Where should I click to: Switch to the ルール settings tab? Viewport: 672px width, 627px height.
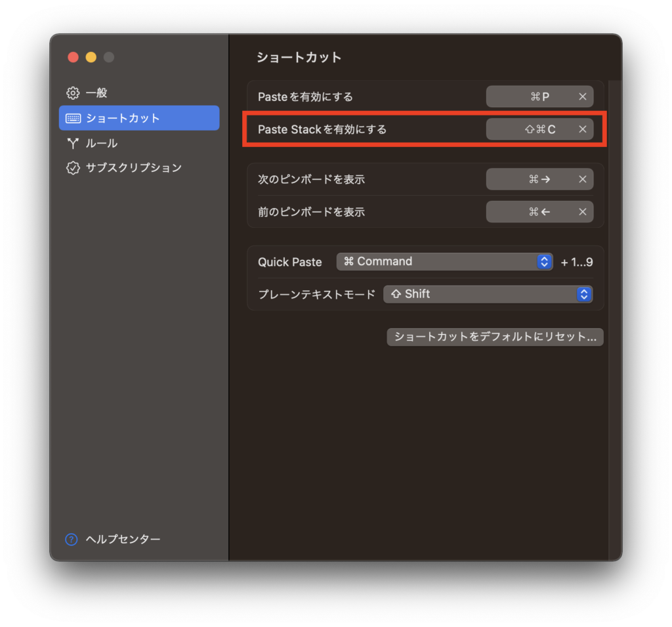[102, 143]
